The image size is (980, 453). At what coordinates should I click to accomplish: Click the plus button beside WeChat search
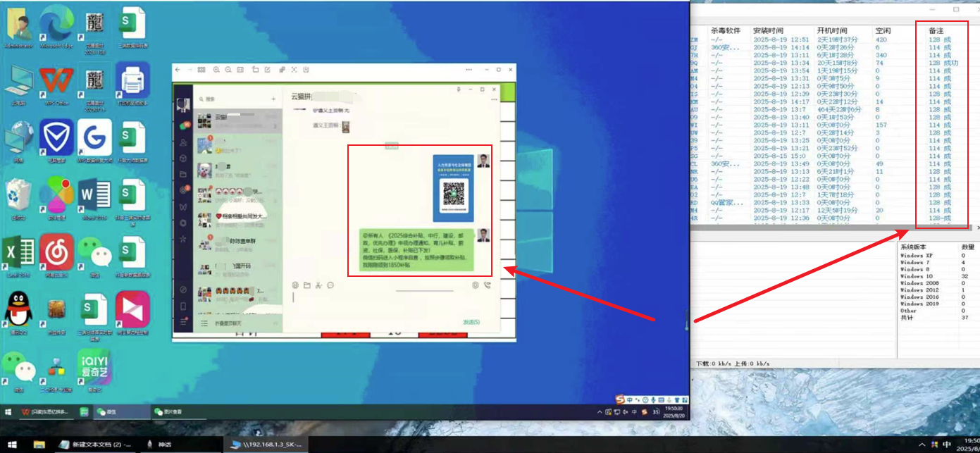[274, 99]
